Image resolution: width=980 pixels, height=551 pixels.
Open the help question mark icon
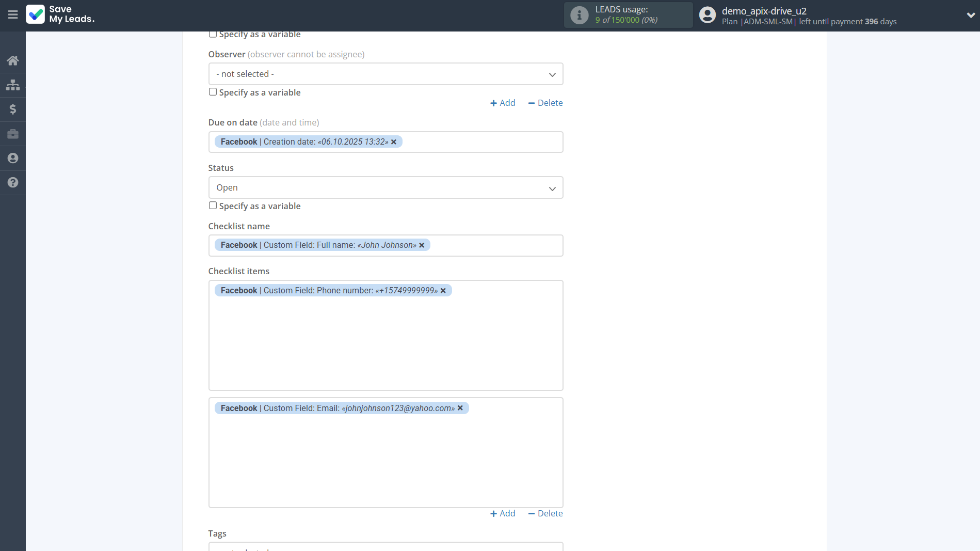pyautogui.click(x=13, y=183)
